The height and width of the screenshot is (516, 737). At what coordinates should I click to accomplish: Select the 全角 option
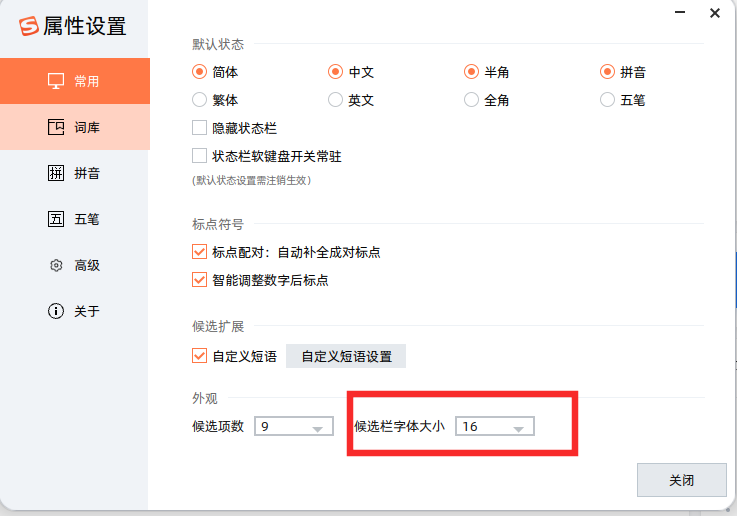[x=471, y=100]
